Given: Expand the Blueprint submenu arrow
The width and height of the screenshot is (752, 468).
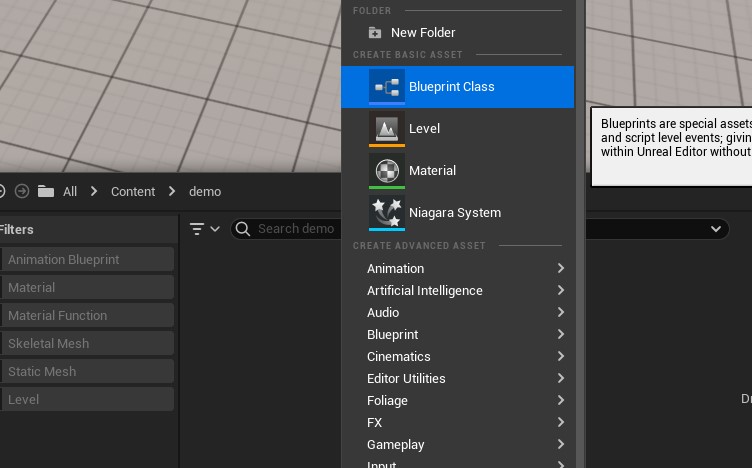Looking at the screenshot, I should [561, 334].
